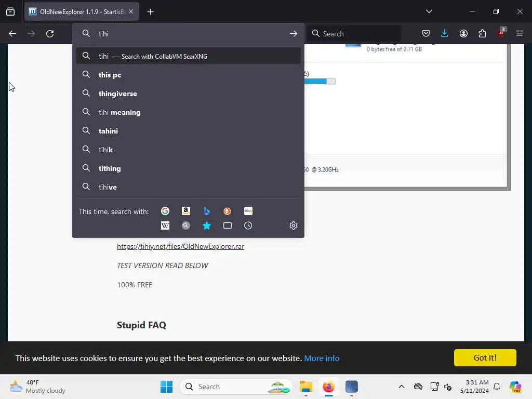Screen dimensions: 532x399
Task: Click the '100% FREE' text
Action: pos(135,285)
